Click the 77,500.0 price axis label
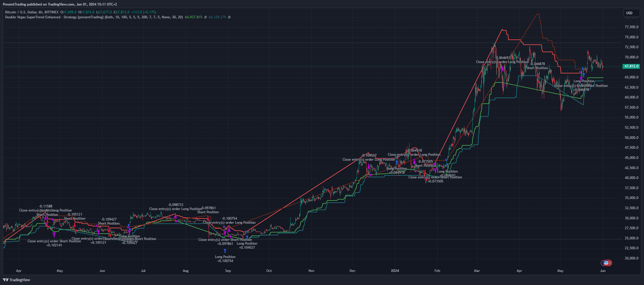 (632, 27)
